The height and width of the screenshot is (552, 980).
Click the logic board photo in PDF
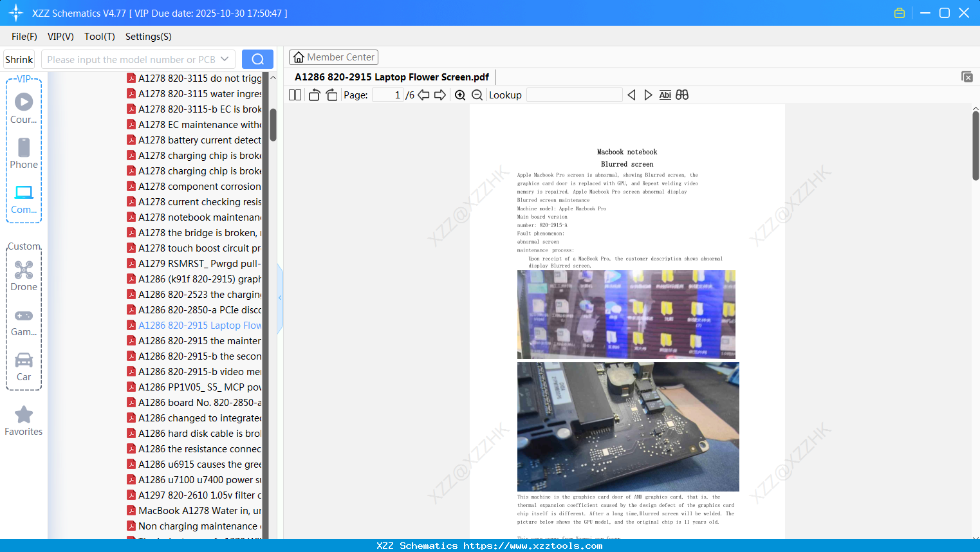628,427
